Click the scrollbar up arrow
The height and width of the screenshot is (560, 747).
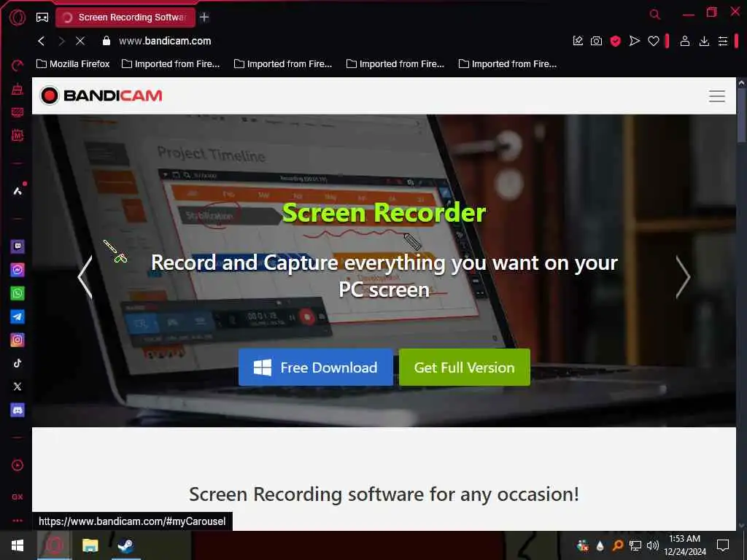tap(741, 83)
